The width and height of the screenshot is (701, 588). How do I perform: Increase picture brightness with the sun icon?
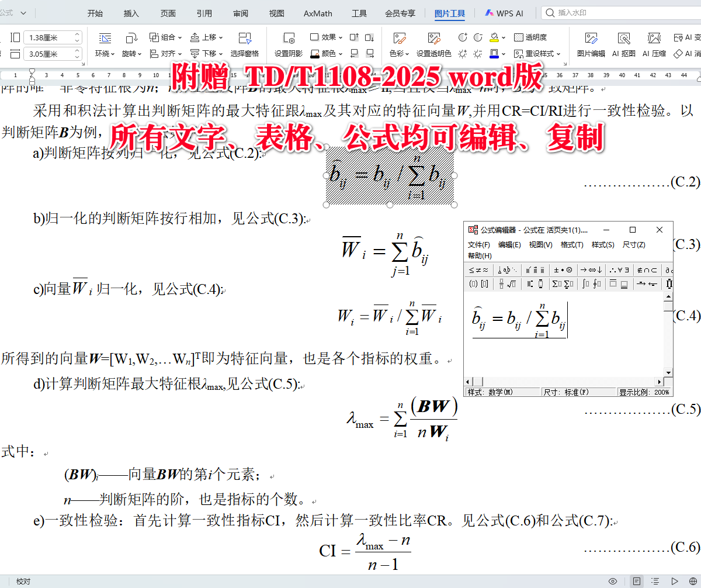(461, 53)
